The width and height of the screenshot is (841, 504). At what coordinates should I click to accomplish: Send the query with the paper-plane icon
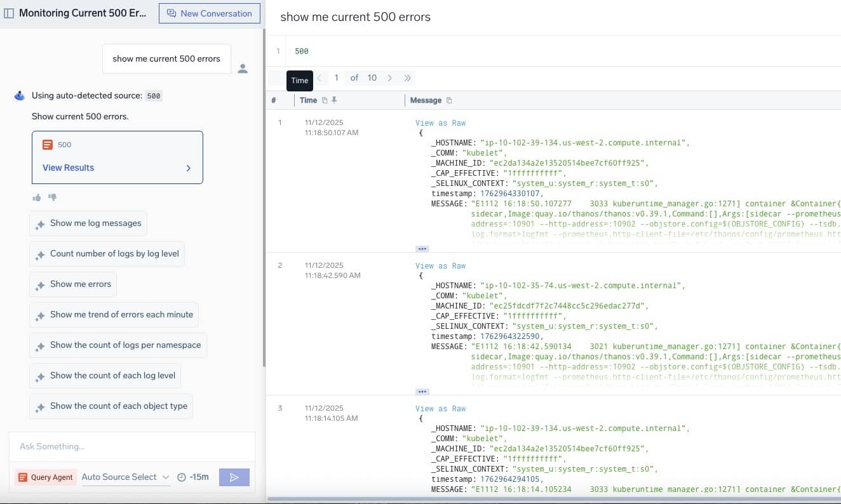(234, 477)
